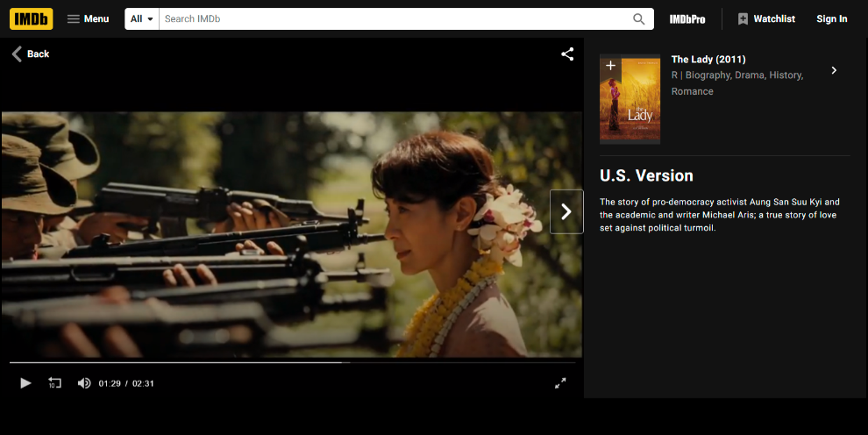Open the IMDbPro link

(687, 18)
